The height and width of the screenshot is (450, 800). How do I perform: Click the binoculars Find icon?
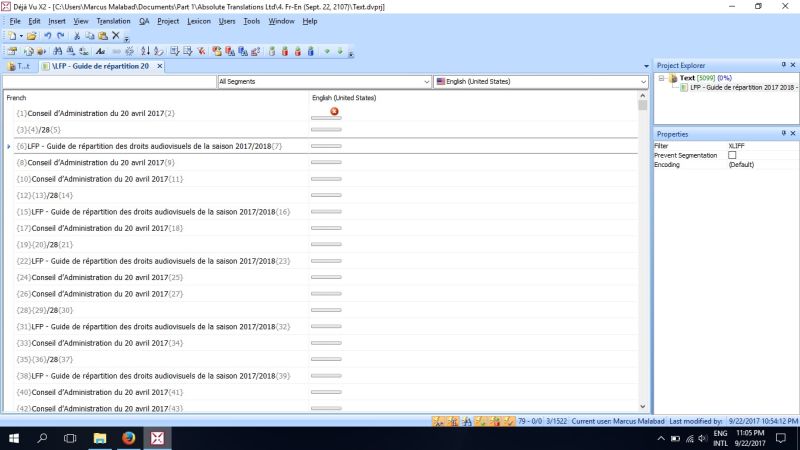58,52
